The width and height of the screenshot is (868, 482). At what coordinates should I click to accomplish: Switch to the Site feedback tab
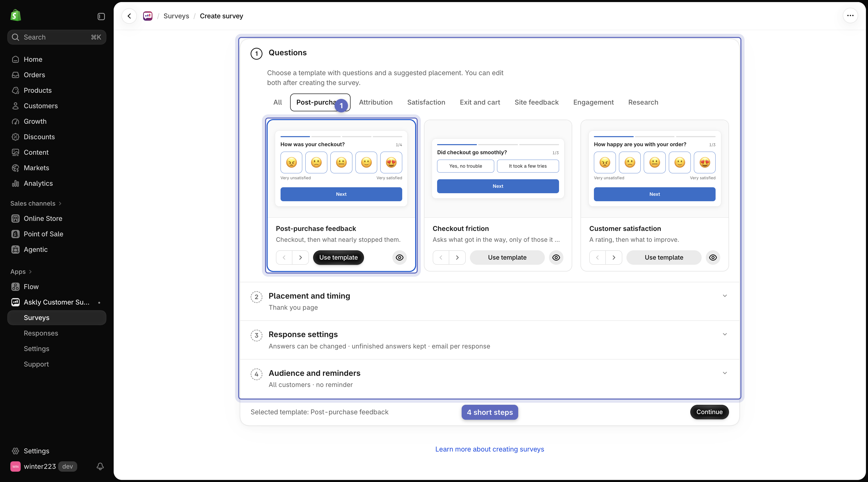click(x=537, y=102)
